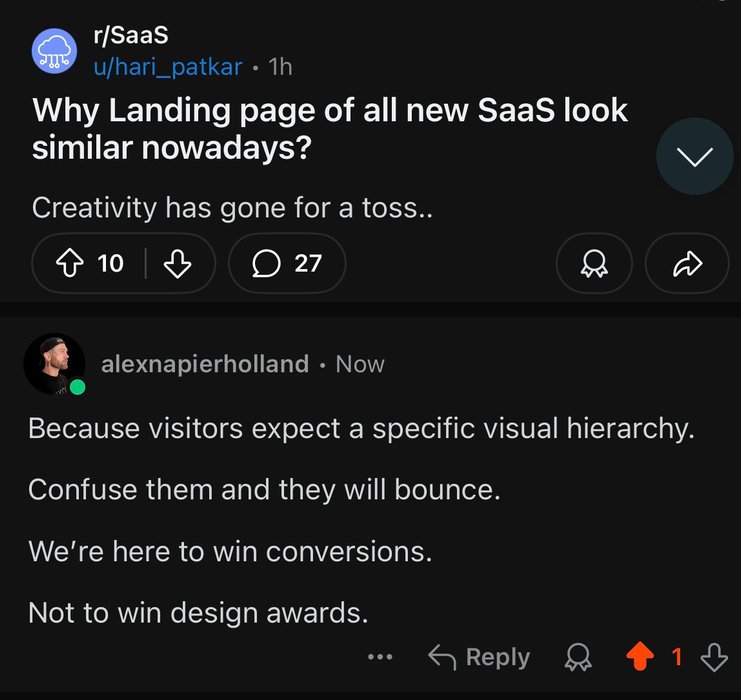Downvote the post by hari_patkar
Screen dimensions: 741x700
pos(176,263)
